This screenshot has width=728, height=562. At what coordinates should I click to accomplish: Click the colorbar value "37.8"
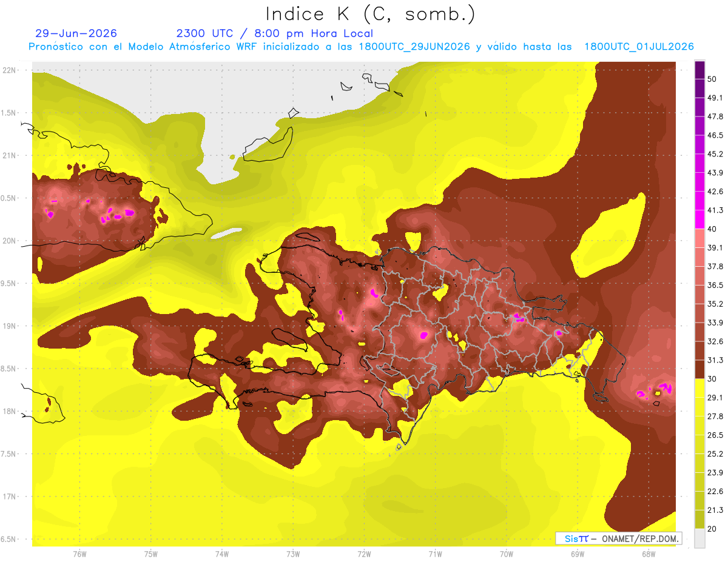715,267
